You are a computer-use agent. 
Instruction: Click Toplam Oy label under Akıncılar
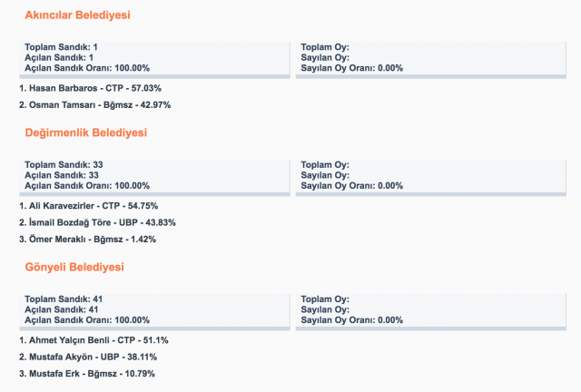[325, 46]
